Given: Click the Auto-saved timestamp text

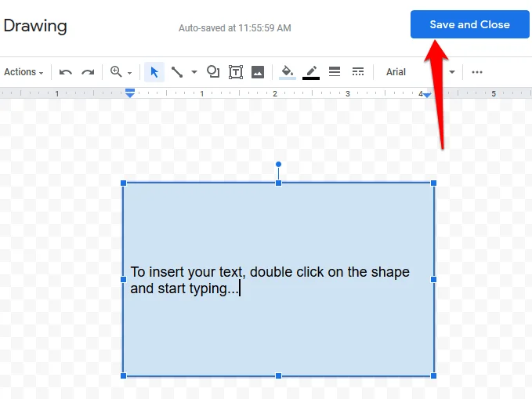Looking at the screenshot, I should click(235, 28).
